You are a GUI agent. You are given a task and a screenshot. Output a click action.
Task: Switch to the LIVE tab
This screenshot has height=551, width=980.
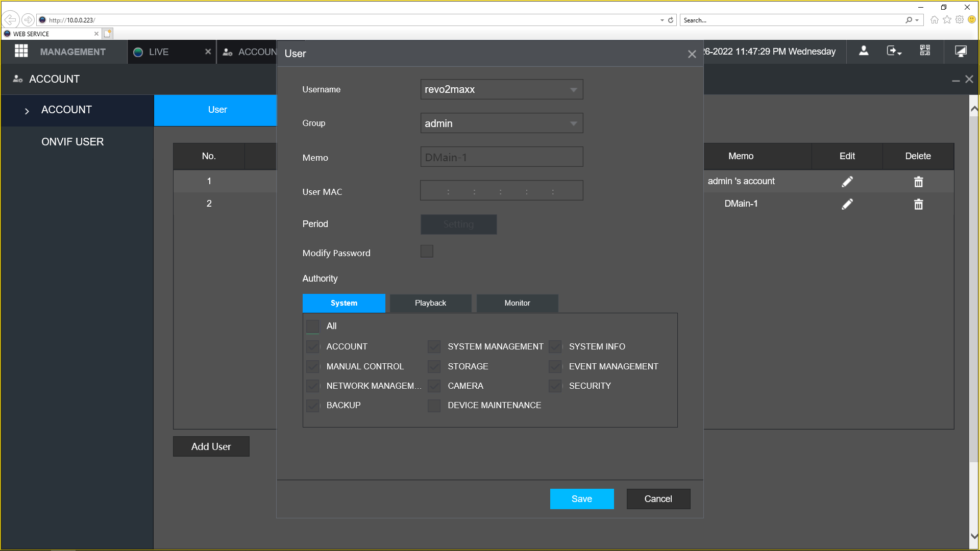(158, 52)
